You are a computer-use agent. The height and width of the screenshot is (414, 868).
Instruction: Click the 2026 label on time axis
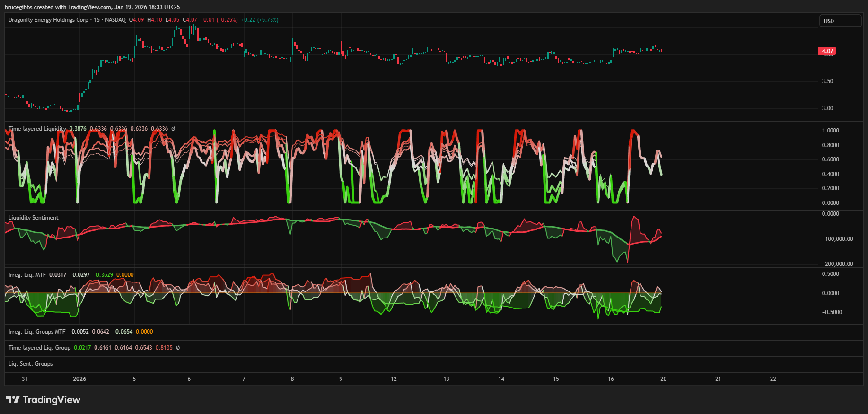(79, 379)
